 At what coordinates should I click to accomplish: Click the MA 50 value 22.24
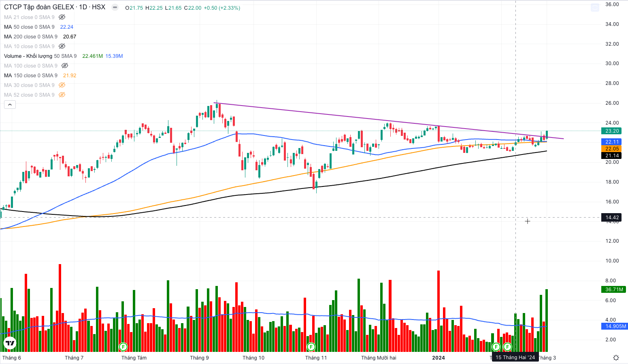coord(67,27)
